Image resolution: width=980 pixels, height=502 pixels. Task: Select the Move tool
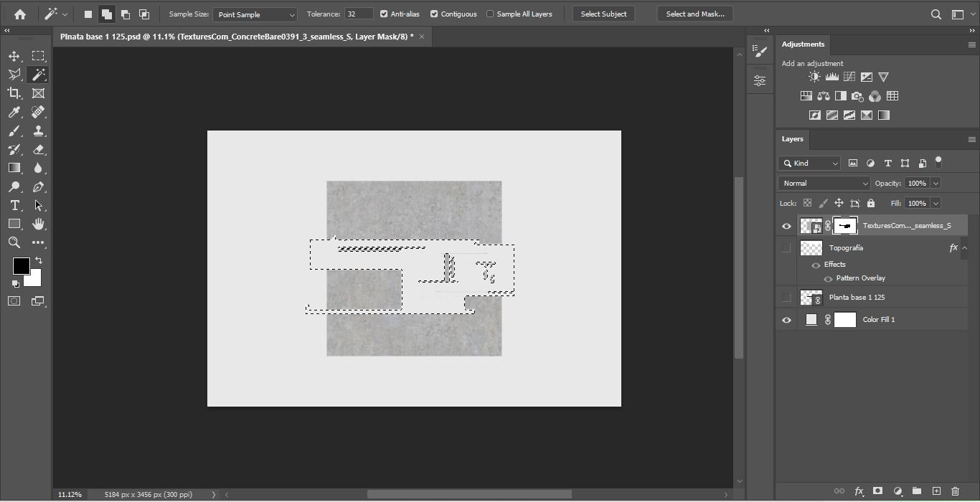14,56
